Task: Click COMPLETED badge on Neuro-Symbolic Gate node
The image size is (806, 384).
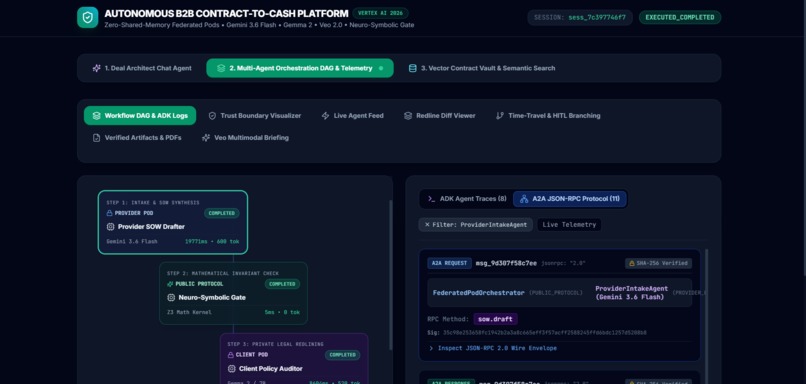Action: (282, 284)
